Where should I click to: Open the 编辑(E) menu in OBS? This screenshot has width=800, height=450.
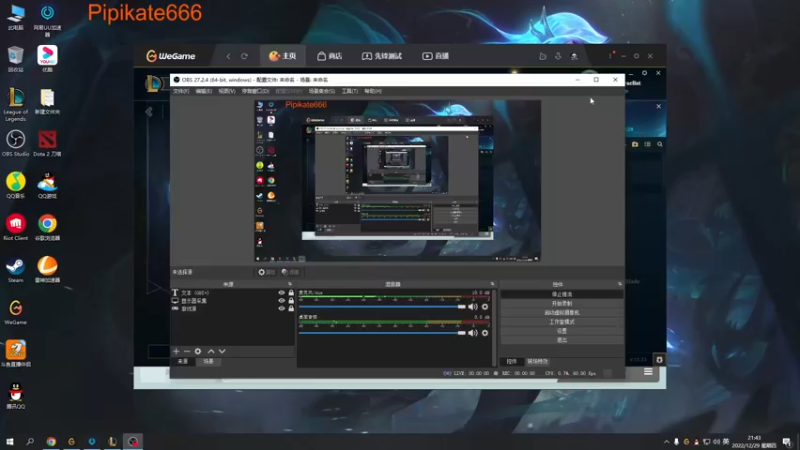[x=203, y=91]
